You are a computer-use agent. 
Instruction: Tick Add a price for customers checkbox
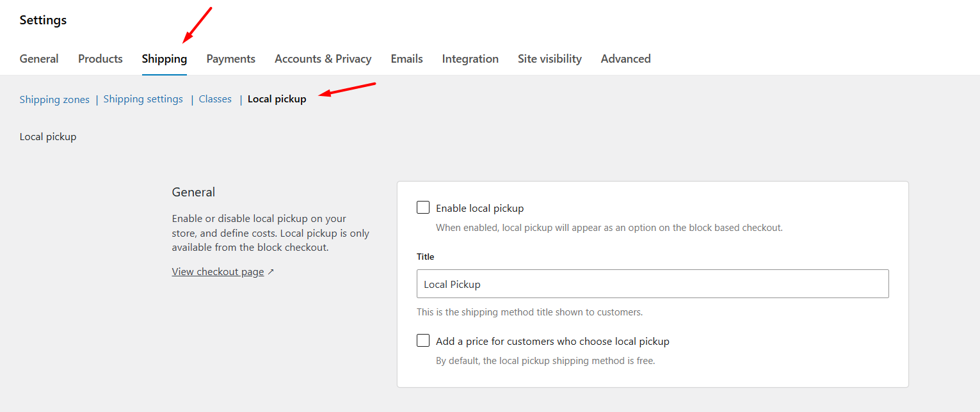[423, 340]
